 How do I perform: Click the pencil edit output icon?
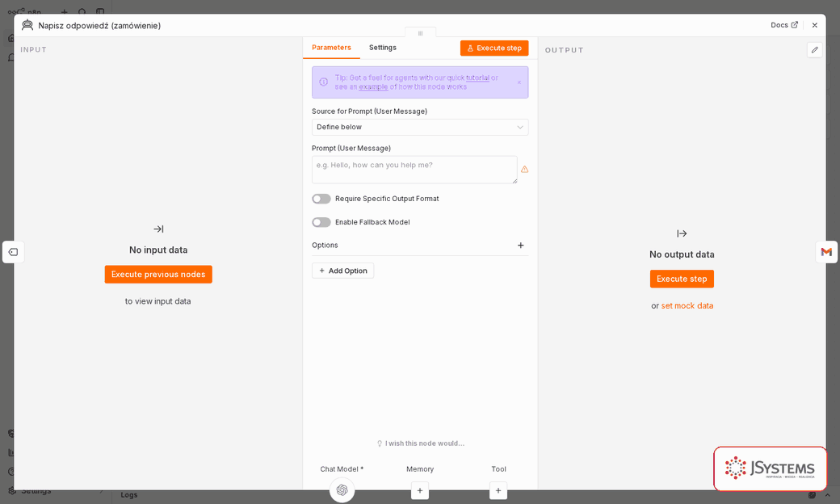(814, 50)
